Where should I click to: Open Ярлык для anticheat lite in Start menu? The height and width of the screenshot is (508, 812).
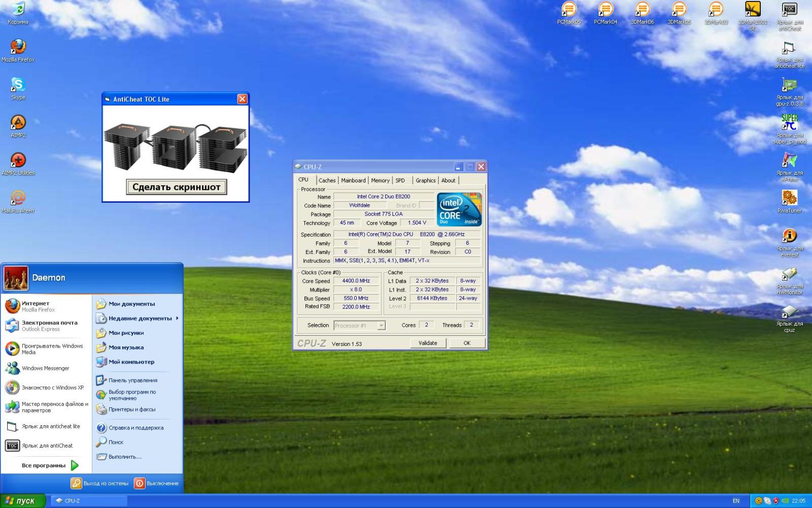(x=47, y=427)
